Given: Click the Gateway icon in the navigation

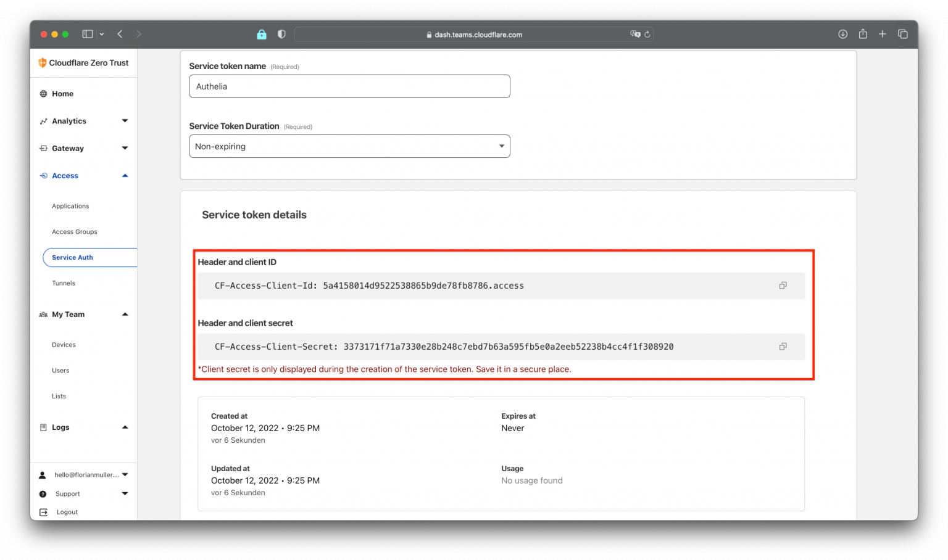Looking at the screenshot, I should click(43, 148).
